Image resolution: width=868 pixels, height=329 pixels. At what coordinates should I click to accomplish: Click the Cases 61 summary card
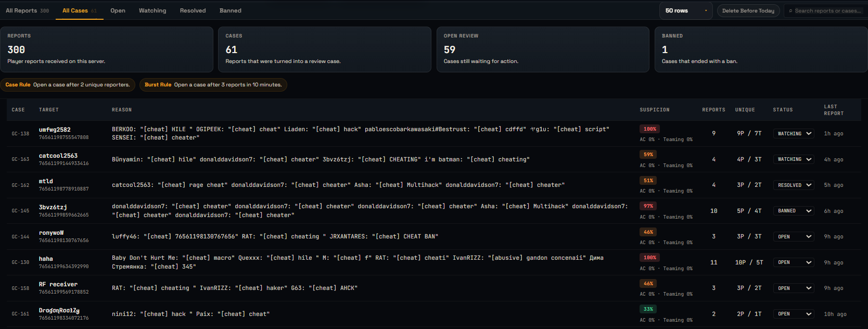pyautogui.click(x=325, y=49)
